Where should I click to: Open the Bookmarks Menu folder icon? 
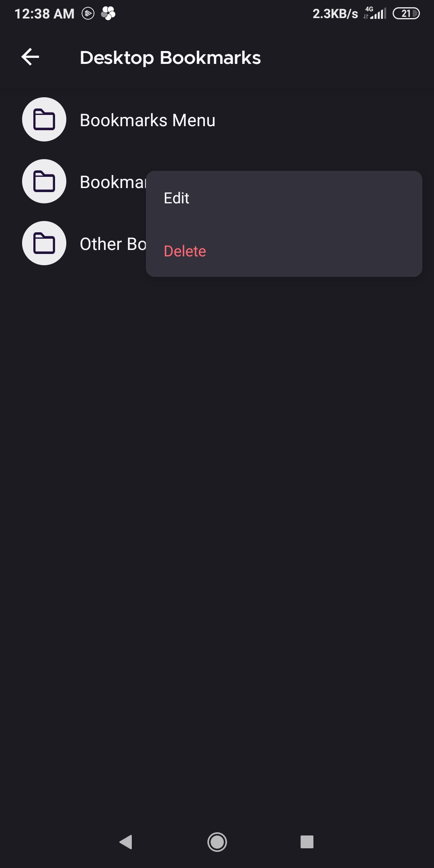tap(44, 119)
